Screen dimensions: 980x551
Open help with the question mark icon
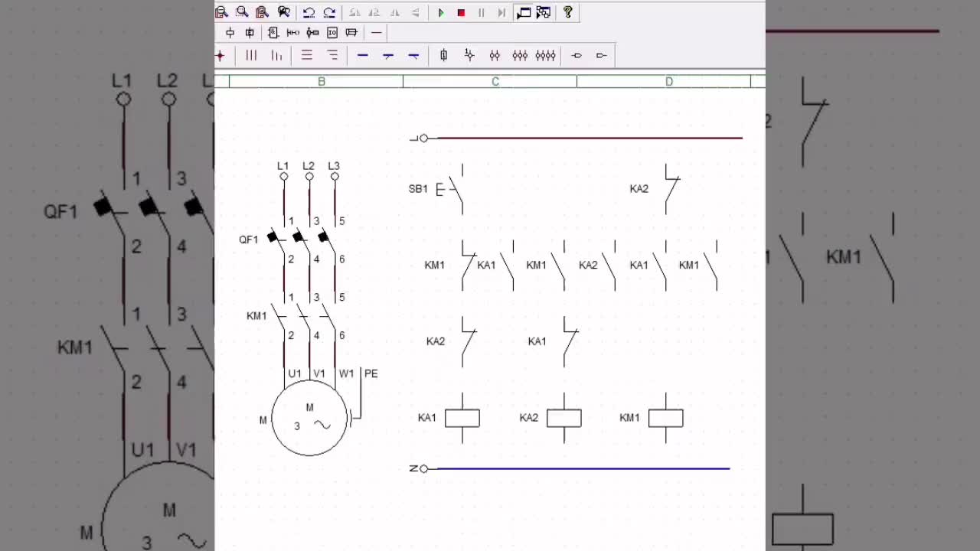pos(567,12)
